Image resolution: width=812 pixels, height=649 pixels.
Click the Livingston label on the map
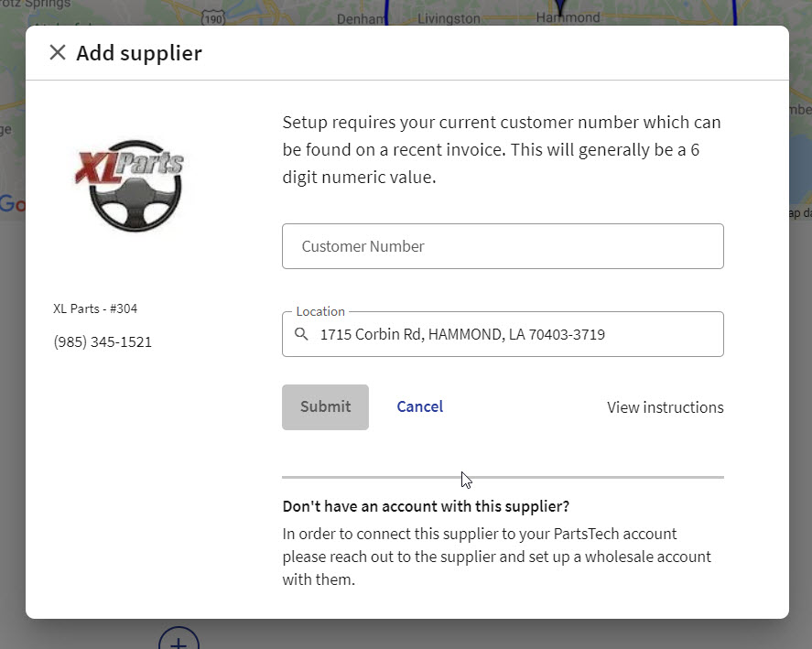[449, 16]
